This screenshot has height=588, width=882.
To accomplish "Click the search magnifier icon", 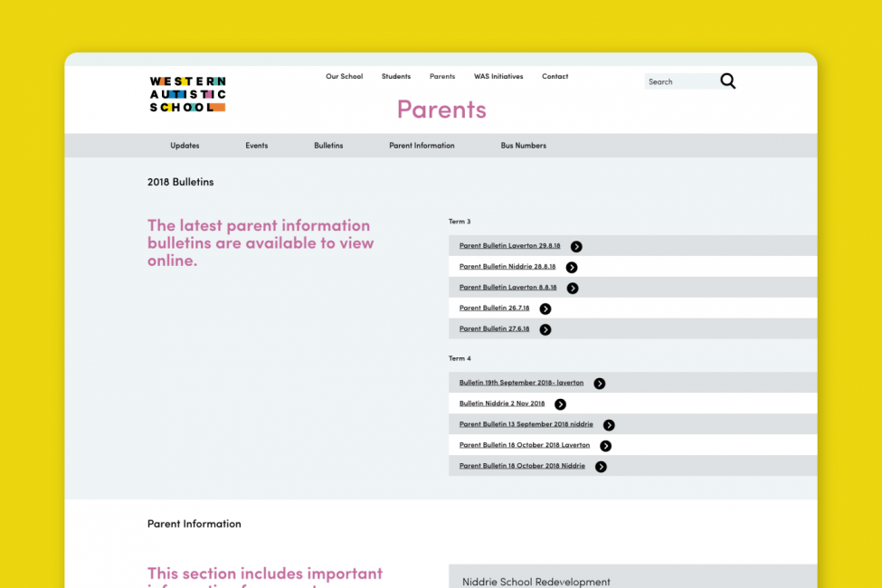I will coord(728,81).
